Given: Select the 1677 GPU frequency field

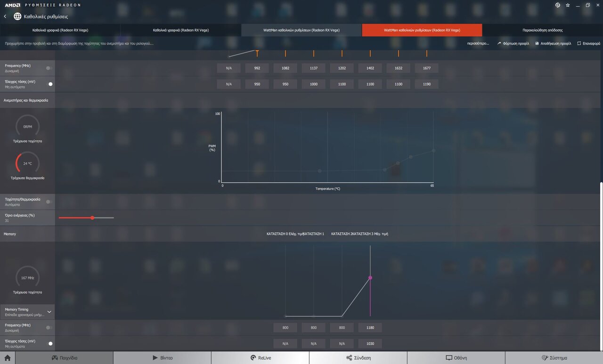Looking at the screenshot, I should [427, 68].
